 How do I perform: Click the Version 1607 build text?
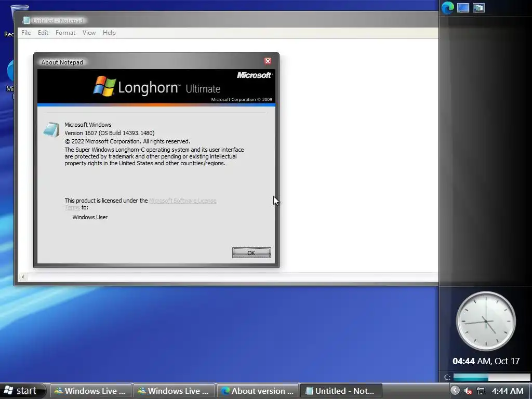[109, 133]
